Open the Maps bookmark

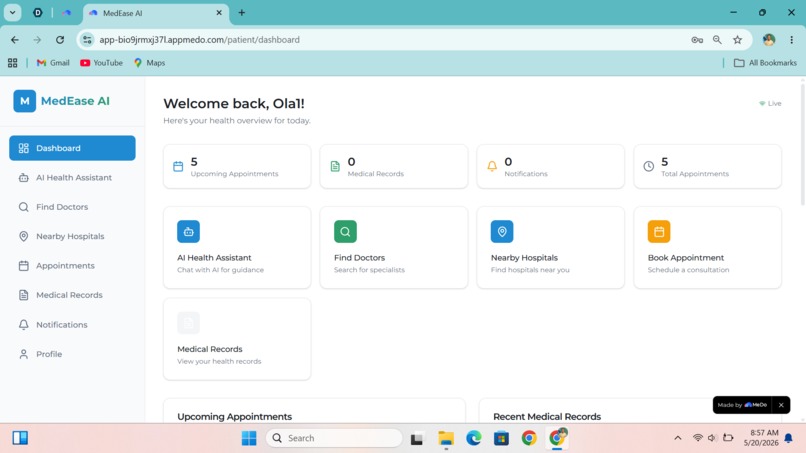pos(150,63)
